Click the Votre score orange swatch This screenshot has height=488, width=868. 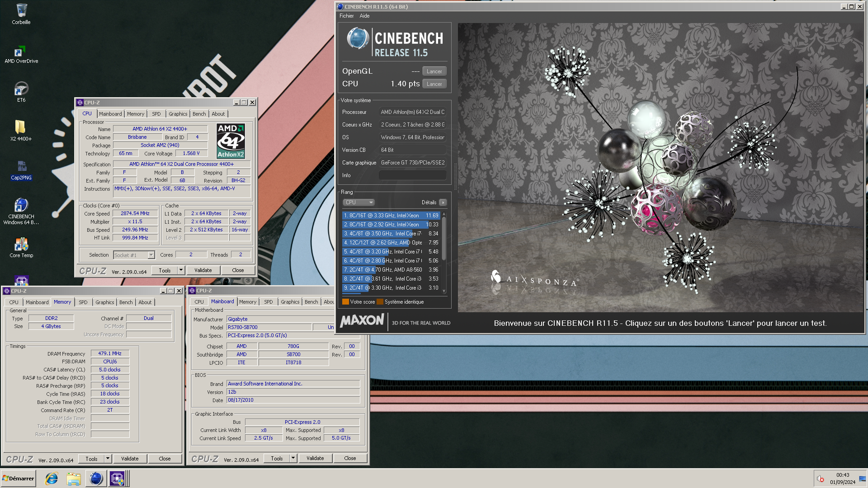[345, 302]
